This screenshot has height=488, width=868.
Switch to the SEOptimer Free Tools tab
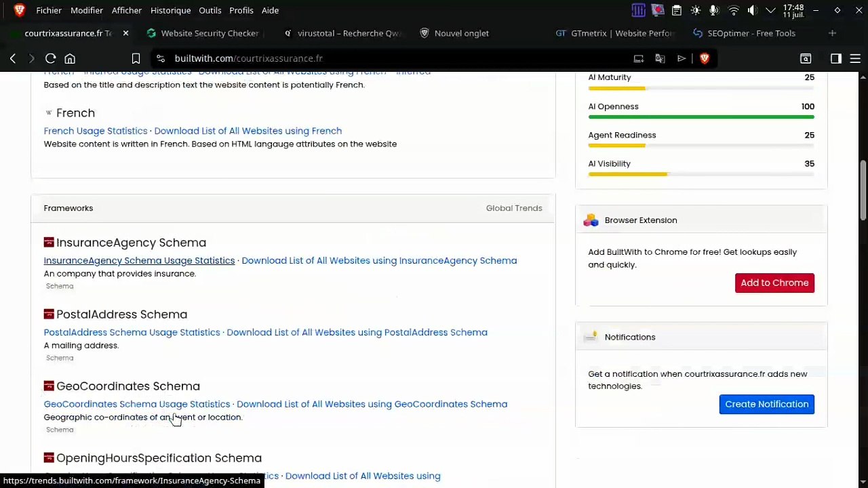pyautogui.click(x=751, y=33)
